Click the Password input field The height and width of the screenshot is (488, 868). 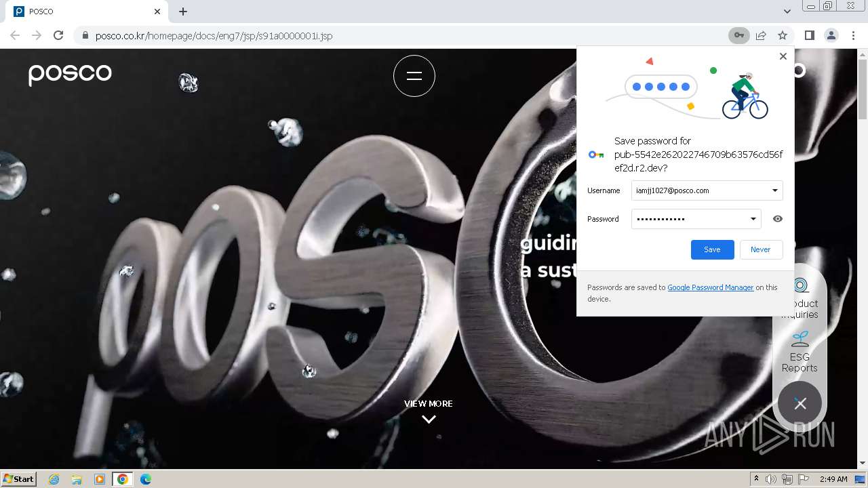pos(696,219)
